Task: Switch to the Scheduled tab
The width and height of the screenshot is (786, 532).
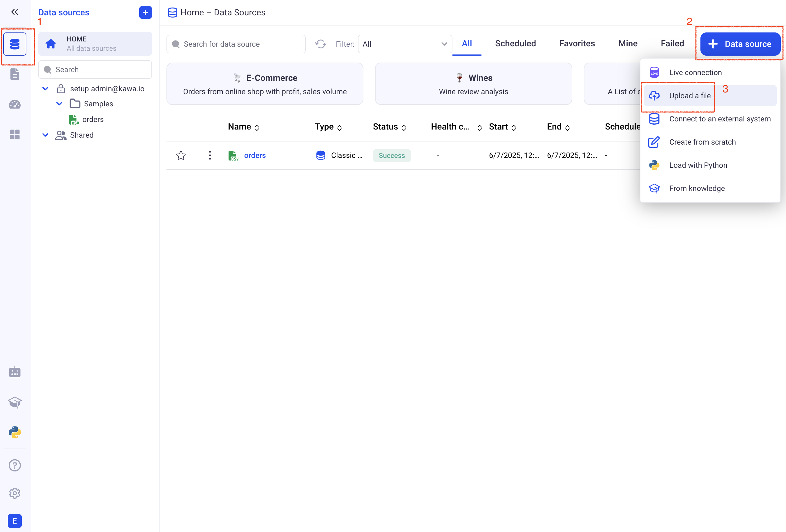Action: 515,43
